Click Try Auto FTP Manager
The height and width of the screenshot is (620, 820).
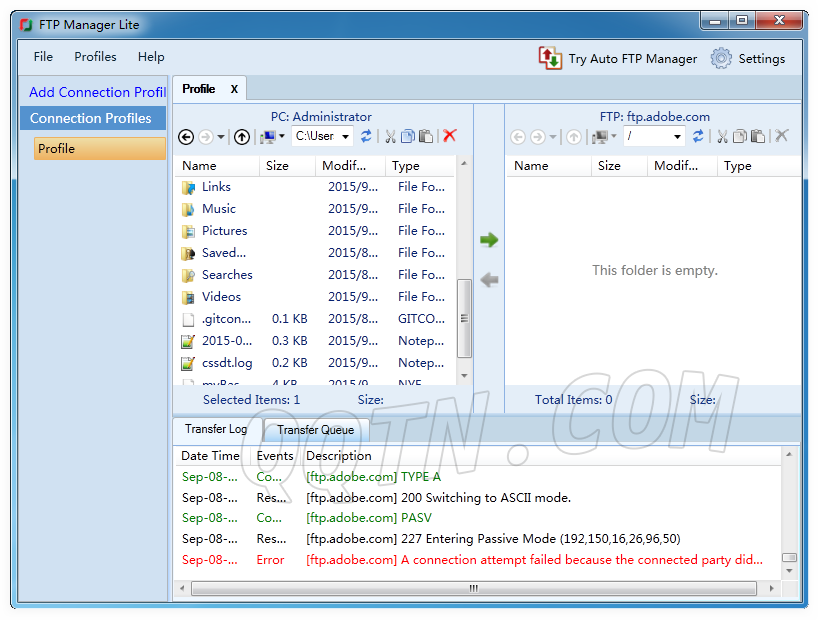coord(617,58)
